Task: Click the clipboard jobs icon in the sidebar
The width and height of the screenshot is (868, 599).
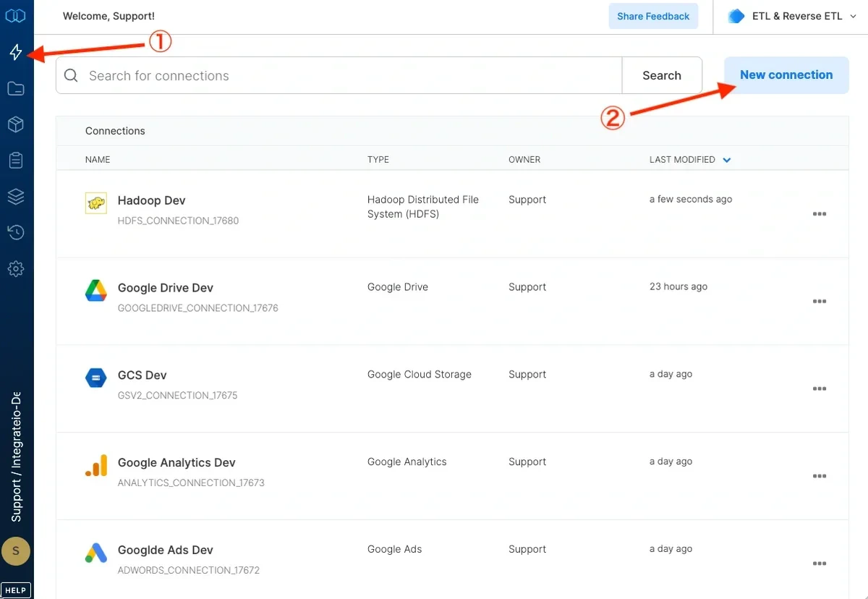Action: point(16,161)
